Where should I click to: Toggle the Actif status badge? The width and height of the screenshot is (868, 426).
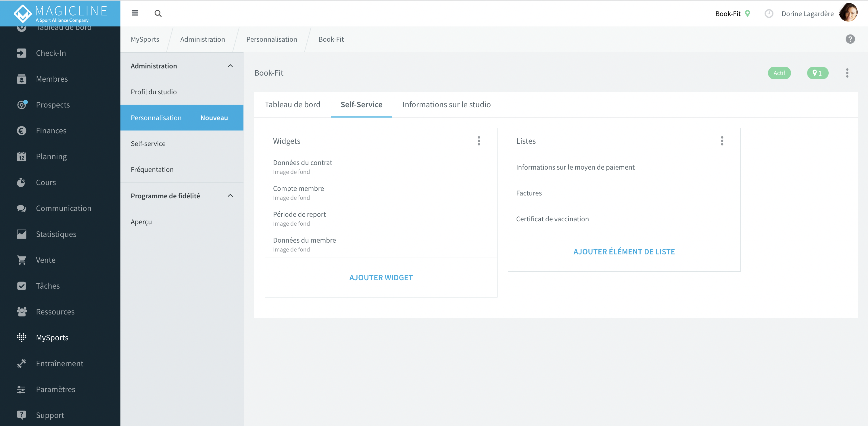779,73
